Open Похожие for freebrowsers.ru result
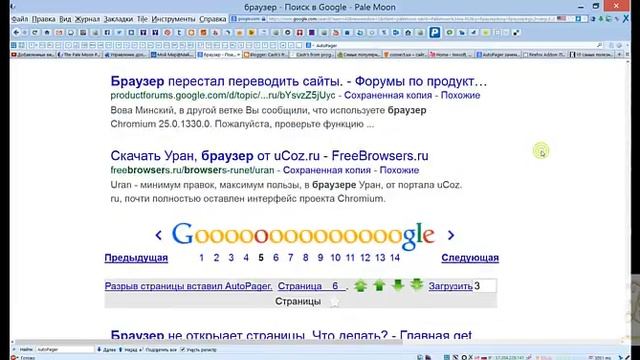 [399, 170]
